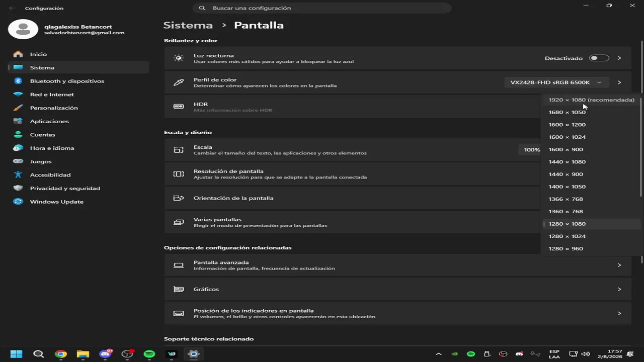Expand Perfil de color chevron
Image resolution: width=644 pixels, height=362 pixels.
tap(619, 82)
